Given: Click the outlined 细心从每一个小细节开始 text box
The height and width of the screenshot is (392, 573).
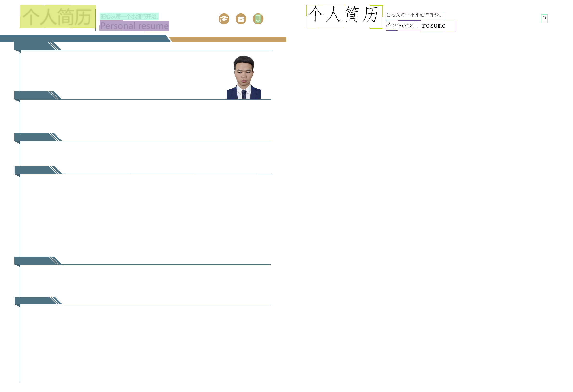Looking at the screenshot, I should click(x=415, y=16).
